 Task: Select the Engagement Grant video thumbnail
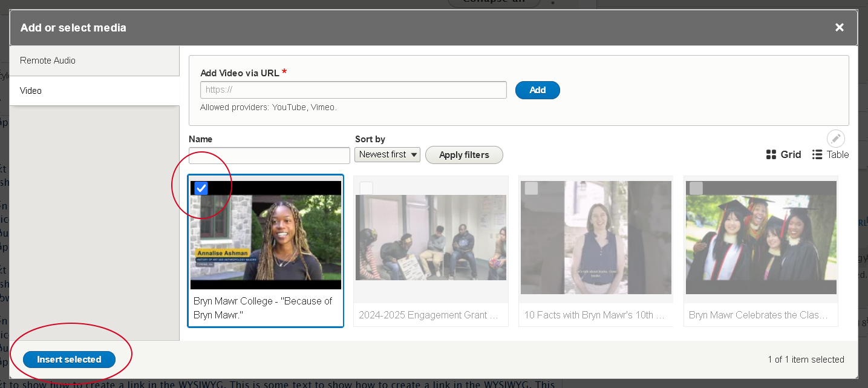coord(431,237)
